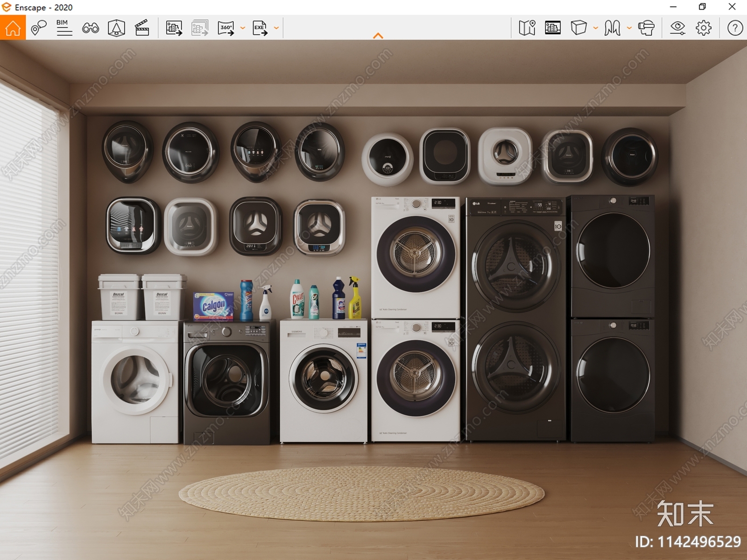Minimize the Enscape window
The height and width of the screenshot is (560, 747).
tap(673, 7)
